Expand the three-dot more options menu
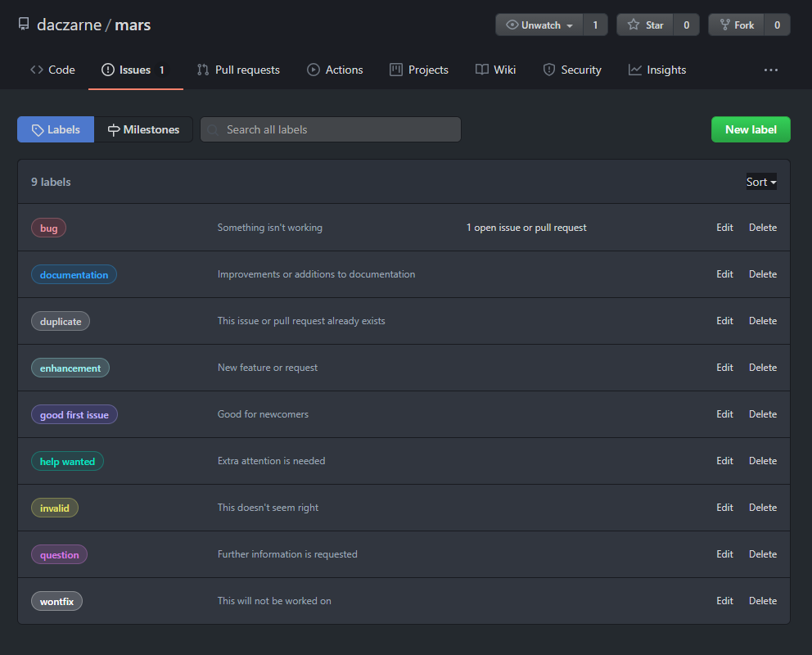 click(x=771, y=70)
